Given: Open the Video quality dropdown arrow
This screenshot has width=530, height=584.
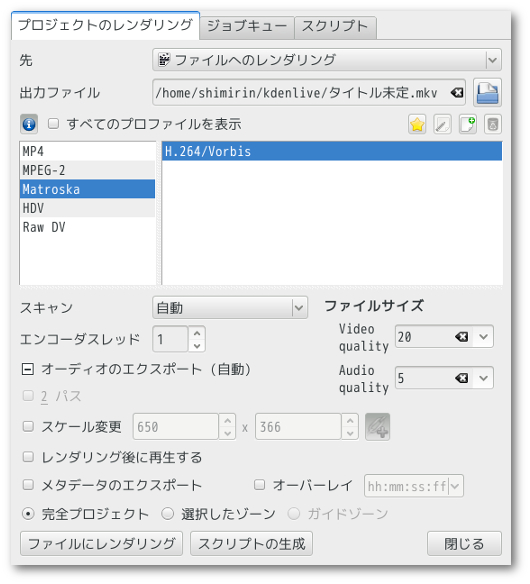Looking at the screenshot, I should click(483, 337).
